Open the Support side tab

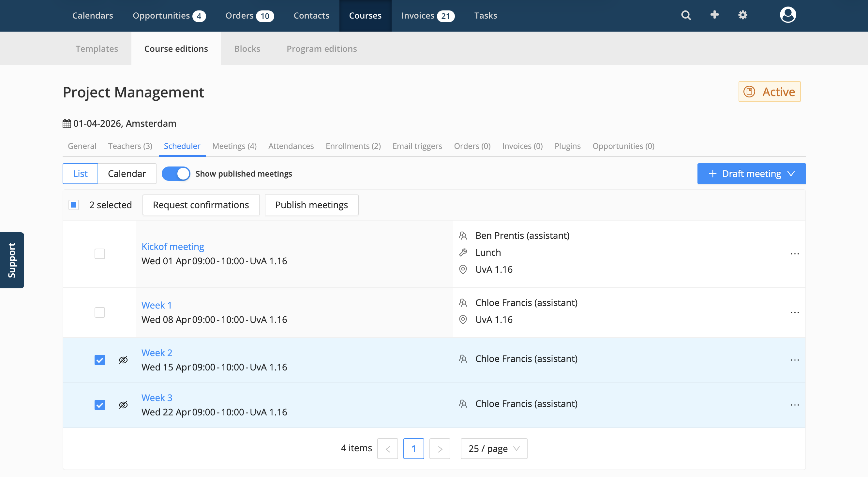(12, 260)
